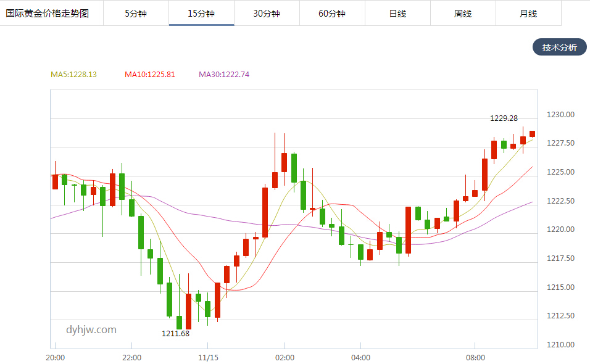
Task: Click the 1211.68 low price label
Action: (176, 334)
